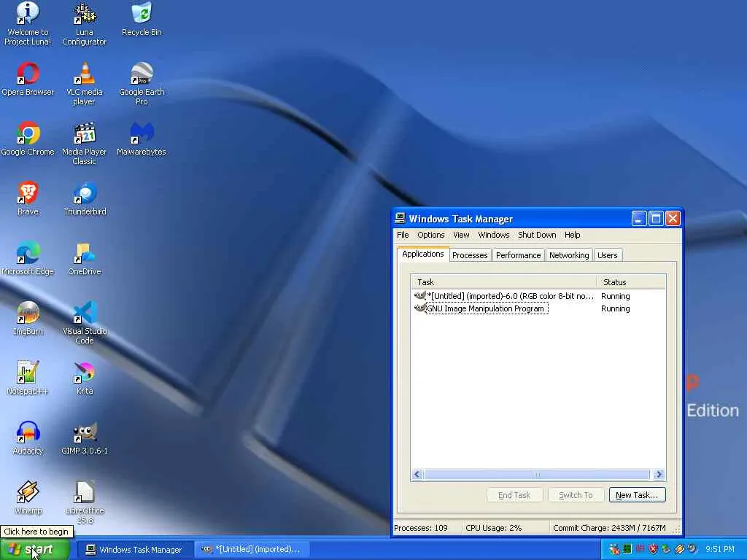This screenshot has height=560, width=747.
Task: Switch to the Users tab
Action: [608, 255]
